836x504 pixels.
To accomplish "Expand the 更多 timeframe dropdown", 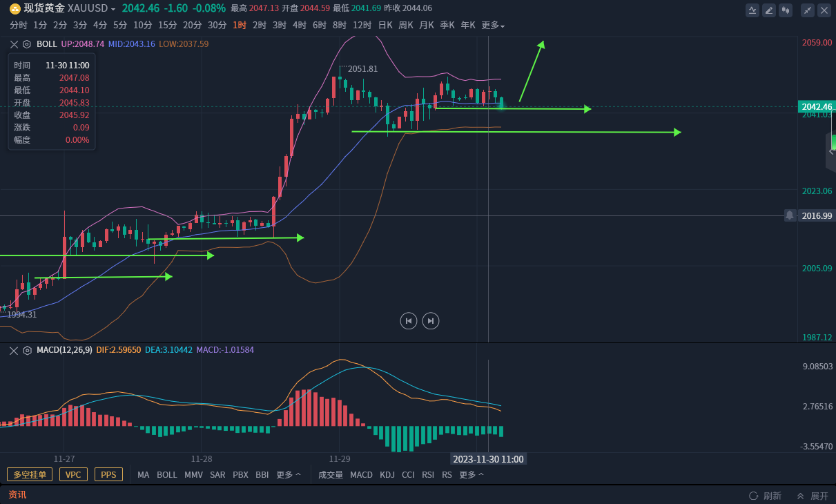I will (x=493, y=26).
